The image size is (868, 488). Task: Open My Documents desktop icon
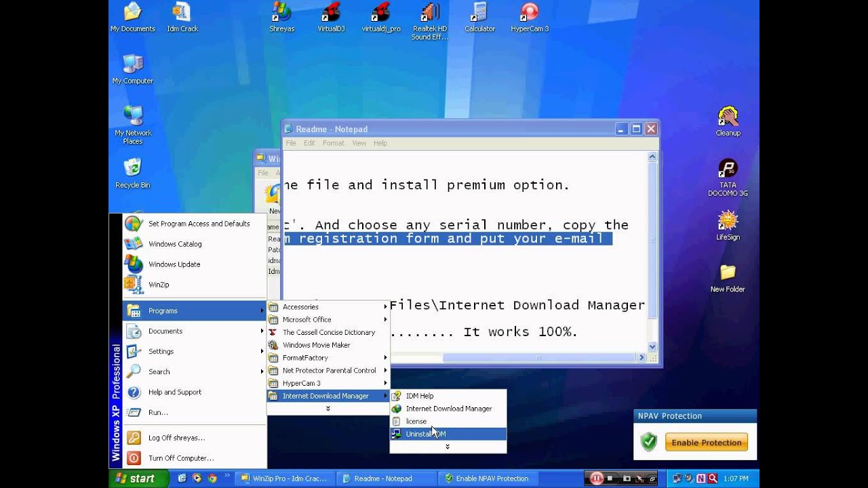[x=133, y=18]
